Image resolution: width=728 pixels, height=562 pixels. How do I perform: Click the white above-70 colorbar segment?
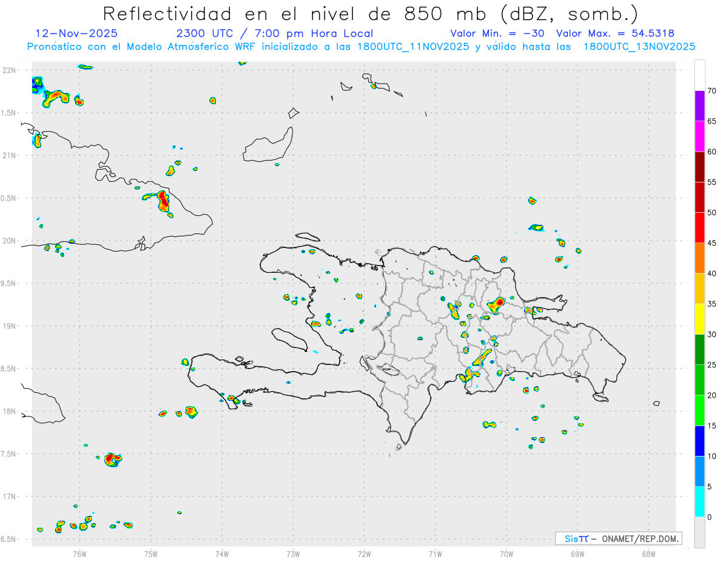coord(699,75)
